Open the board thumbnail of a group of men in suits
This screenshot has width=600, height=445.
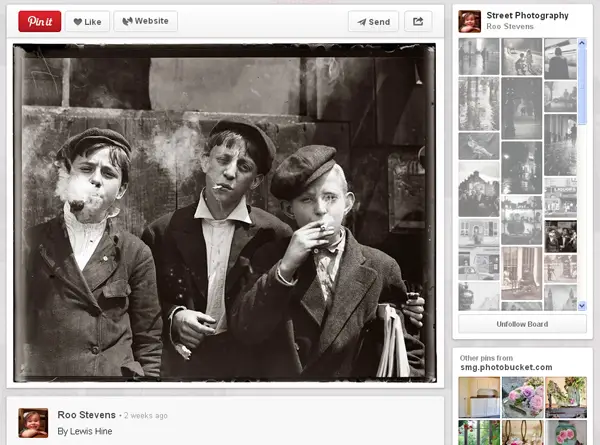tap(561, 236)
